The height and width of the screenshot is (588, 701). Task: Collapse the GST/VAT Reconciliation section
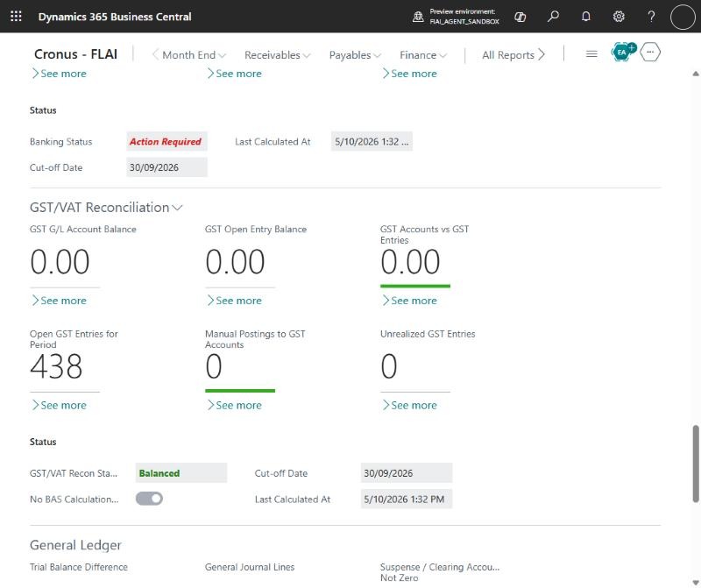point(106,208)
